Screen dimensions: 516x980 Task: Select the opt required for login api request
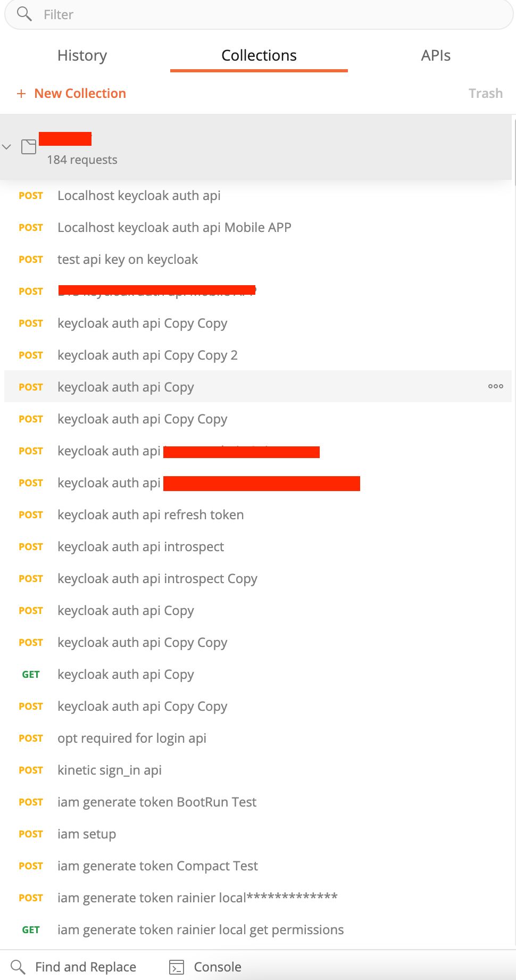coord(131,738)
